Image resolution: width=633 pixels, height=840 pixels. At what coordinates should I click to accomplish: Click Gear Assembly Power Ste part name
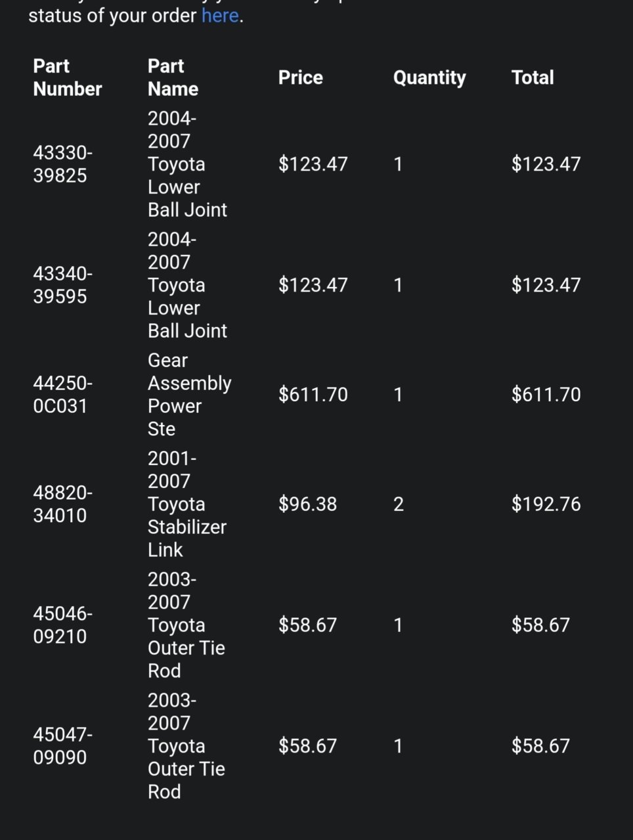(190, 395)
